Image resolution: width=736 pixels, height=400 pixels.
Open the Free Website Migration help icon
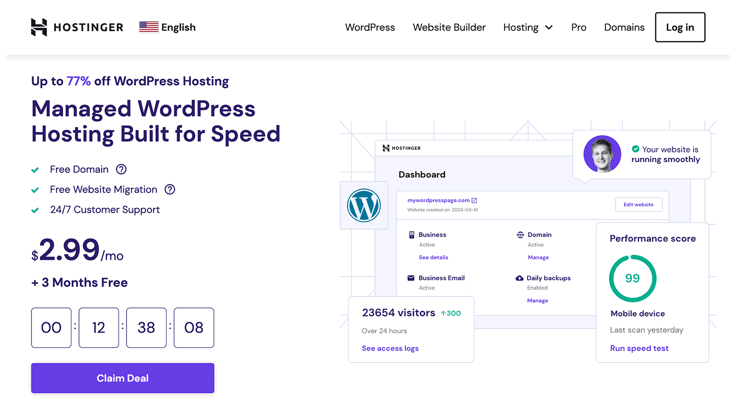169,189
